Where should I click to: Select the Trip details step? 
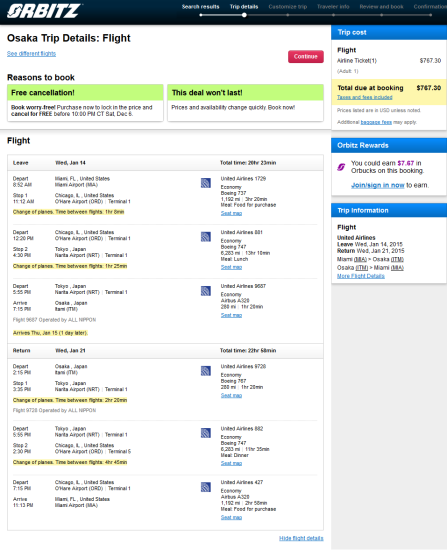[x=244, y=7]
